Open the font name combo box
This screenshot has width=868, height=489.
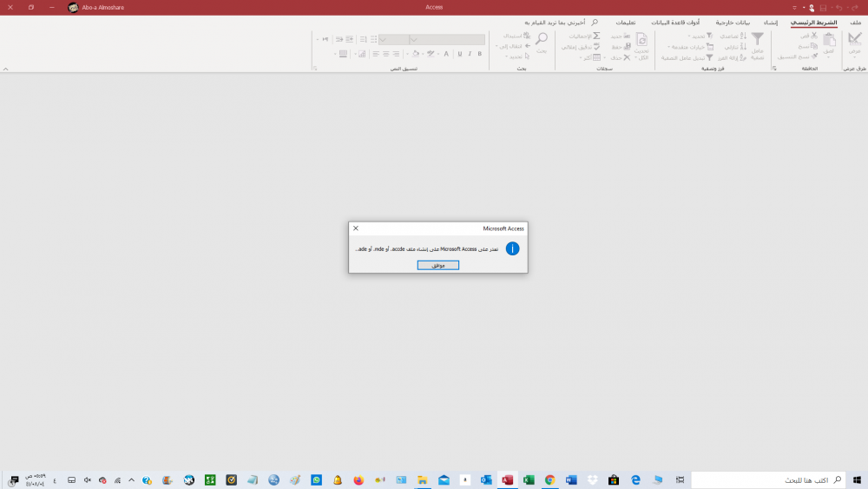pyautogui.click(x=447, y=39)
